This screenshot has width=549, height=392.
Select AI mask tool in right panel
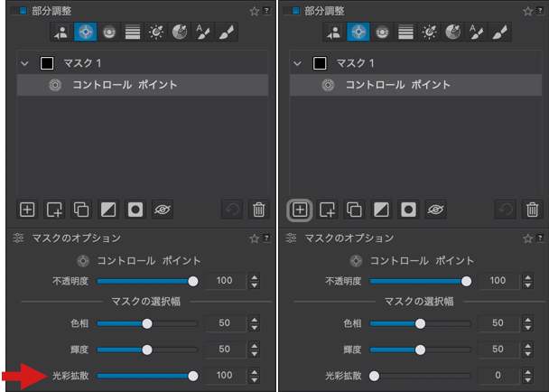pos(334,33)
